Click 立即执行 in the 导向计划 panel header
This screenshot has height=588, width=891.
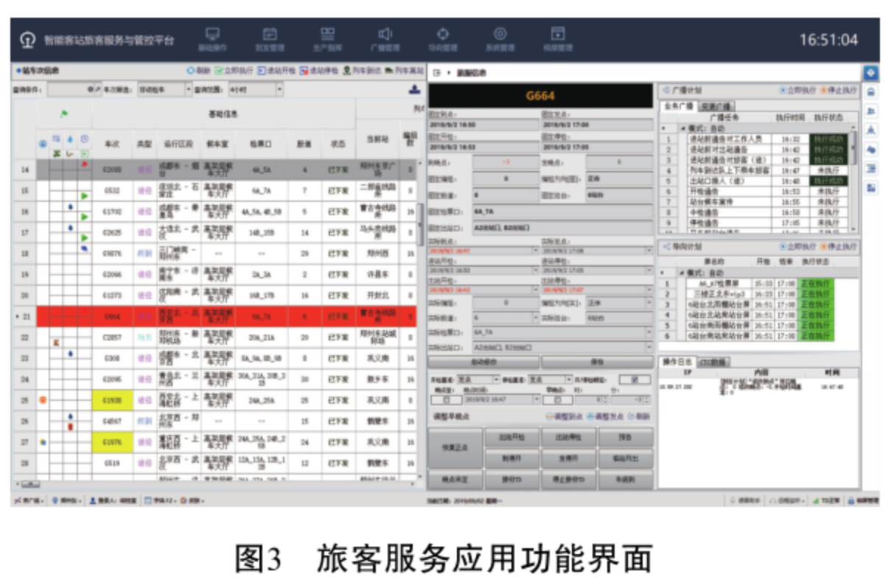tap(799, 246)
